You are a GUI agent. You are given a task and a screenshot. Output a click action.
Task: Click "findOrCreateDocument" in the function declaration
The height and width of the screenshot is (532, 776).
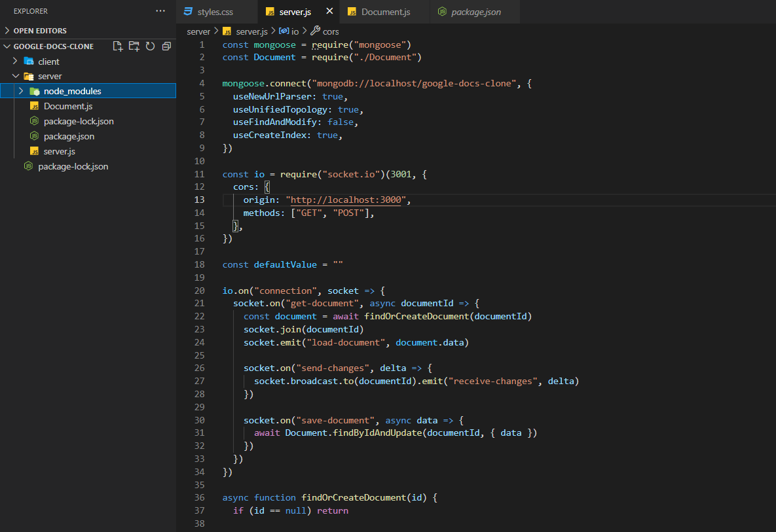(x=354, y=497)
